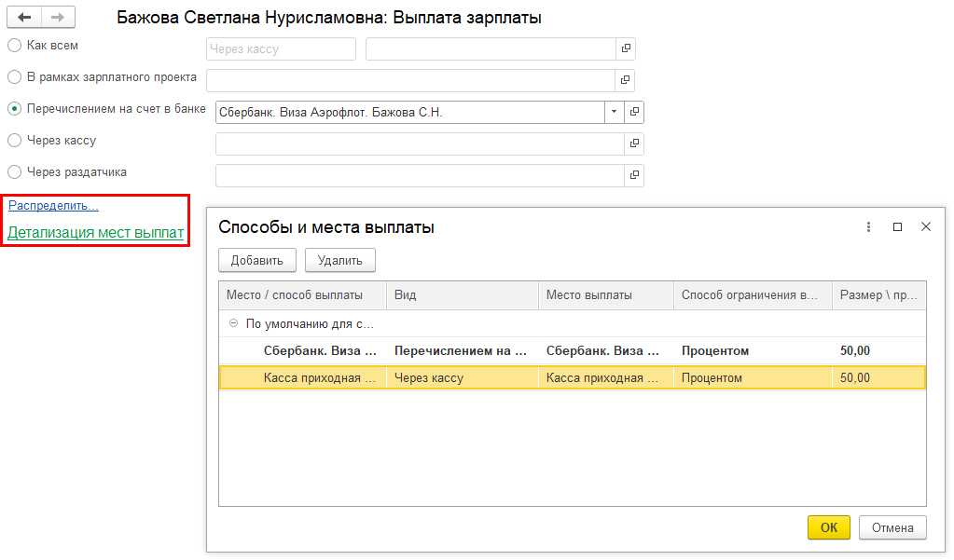
Task: Select 'В рамках зарплатного проекта' radio option
Action: (x=14, y=77)
